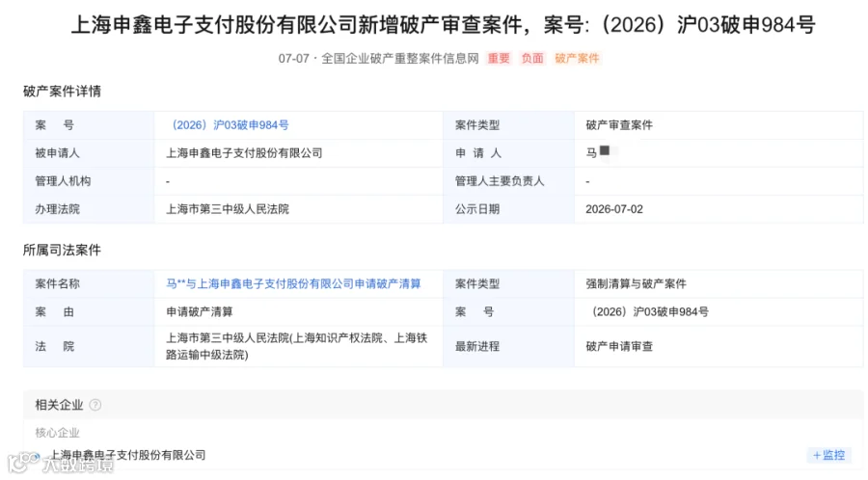Open the 相关企业 help question-mark icon

tap(95, 405)
